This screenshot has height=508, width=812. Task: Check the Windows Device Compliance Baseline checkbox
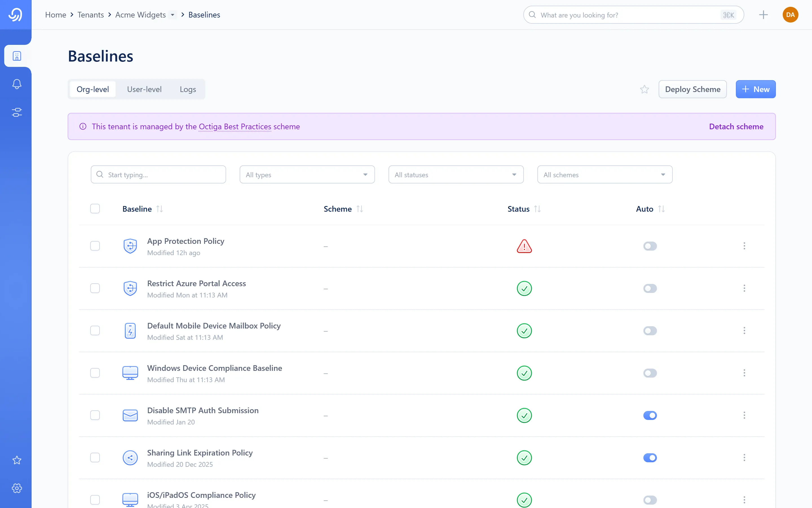click(x=95, y=373)
